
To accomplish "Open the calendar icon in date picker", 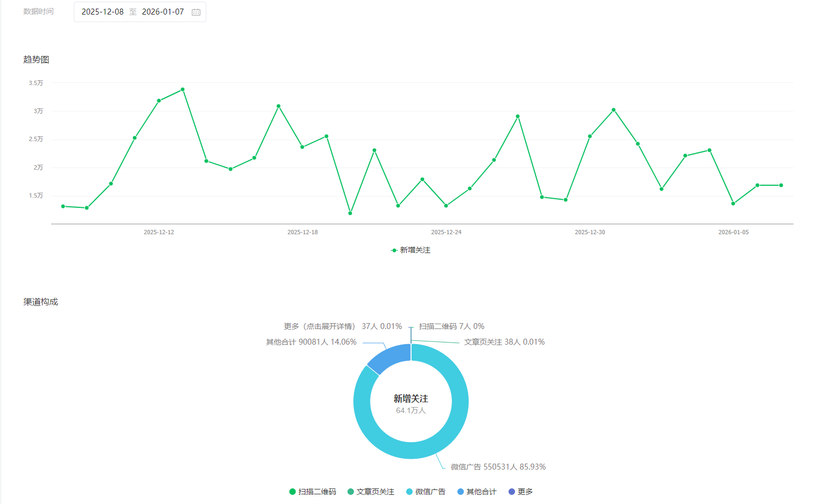I will (196, 12).
